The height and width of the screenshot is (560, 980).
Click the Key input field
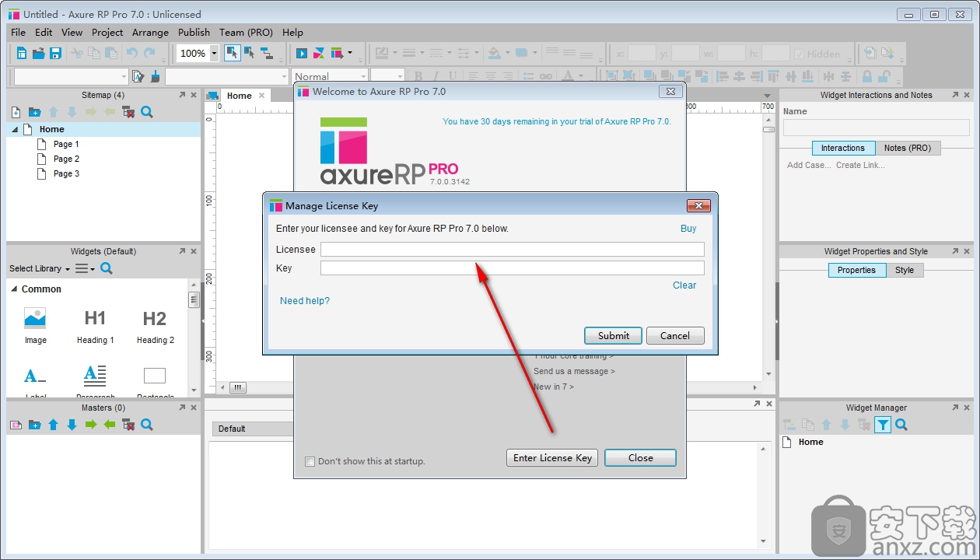513,268
